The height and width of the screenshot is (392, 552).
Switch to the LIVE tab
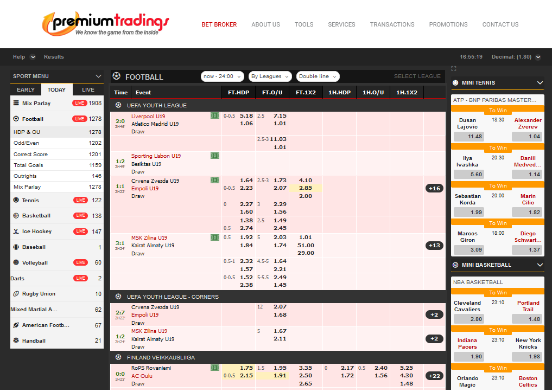click(x=88, y=90)
